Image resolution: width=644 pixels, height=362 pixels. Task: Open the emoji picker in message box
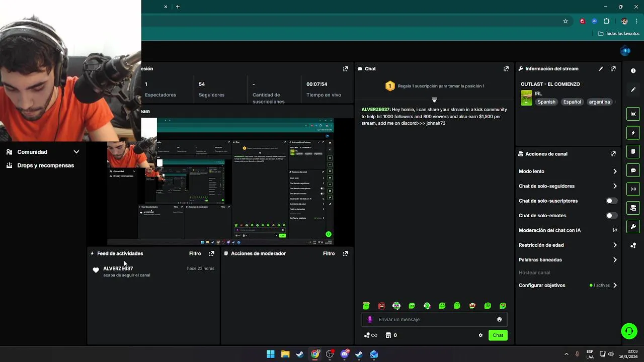(x=499, y=319)
